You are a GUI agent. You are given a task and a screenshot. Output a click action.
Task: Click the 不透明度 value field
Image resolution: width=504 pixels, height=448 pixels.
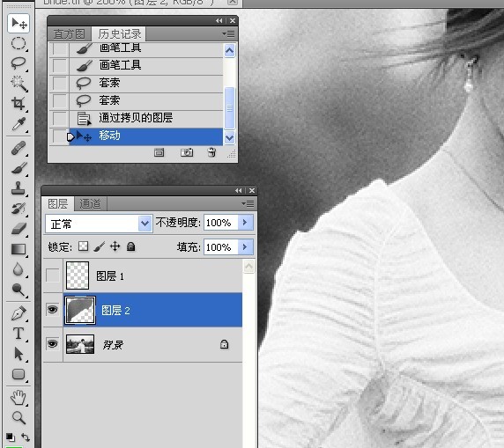click(x=221, y=222)
